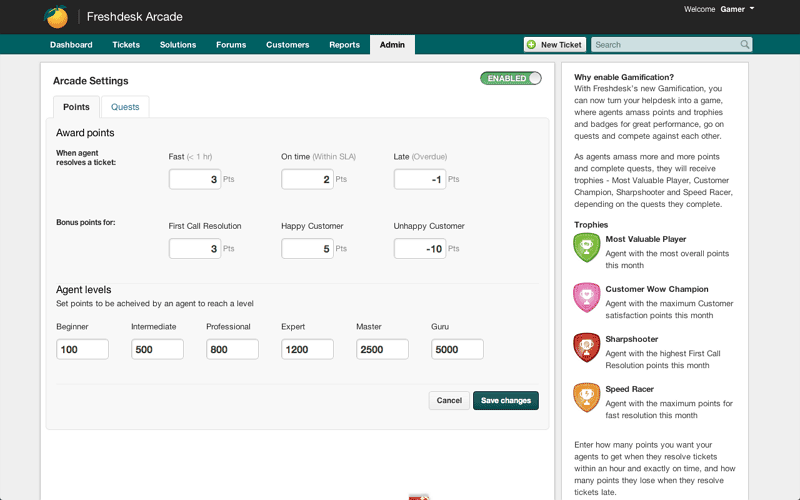Open the Customers page
This screenshot has width=800, height=500.
[287, 44]
